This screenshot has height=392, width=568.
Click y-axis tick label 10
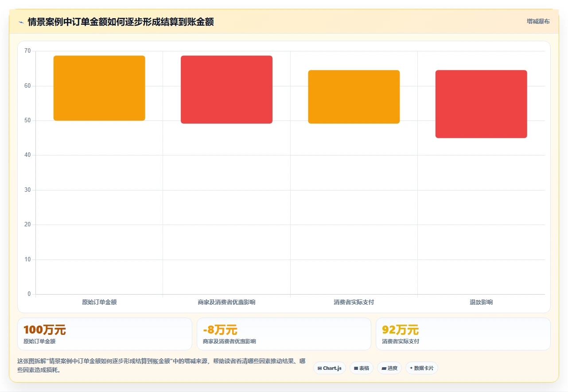point(27,260)
